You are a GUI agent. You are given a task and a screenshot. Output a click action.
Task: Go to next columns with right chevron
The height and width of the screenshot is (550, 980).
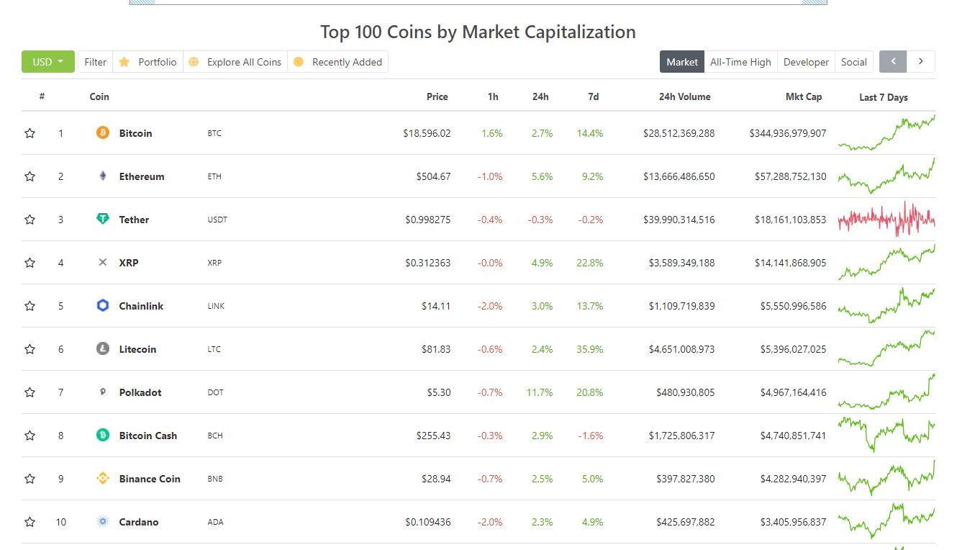click(921, 61)
